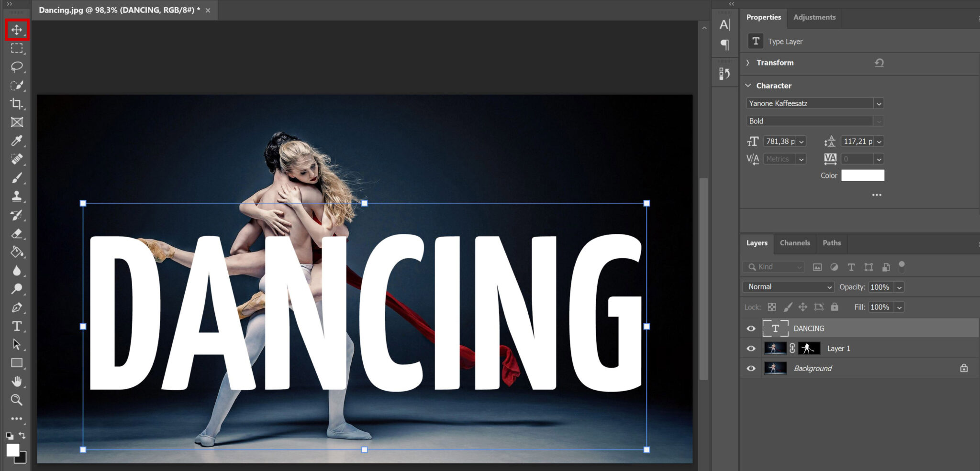The width and height of the screenshot is (980, 471).
Task: Enable Lock transparent pixels
Action: click(x=772, y=307)
